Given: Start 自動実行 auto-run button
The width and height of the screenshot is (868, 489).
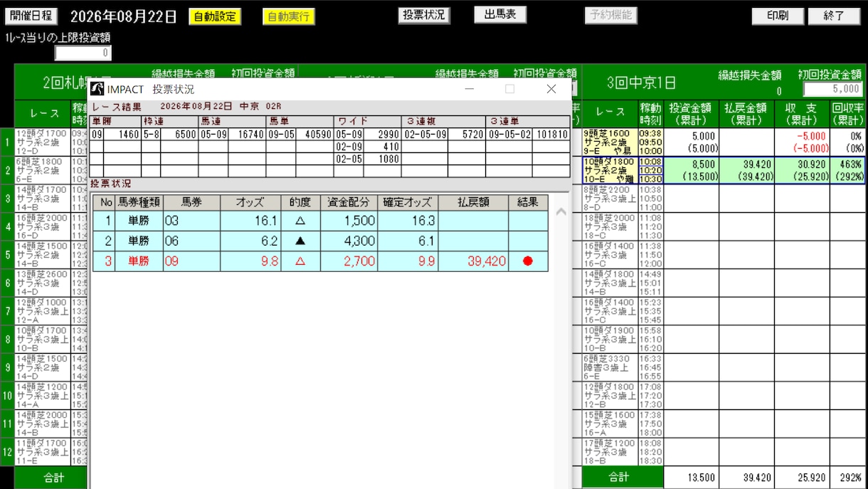Looking at the screenshot, I should pyautogui.click(x=288, y=16).
